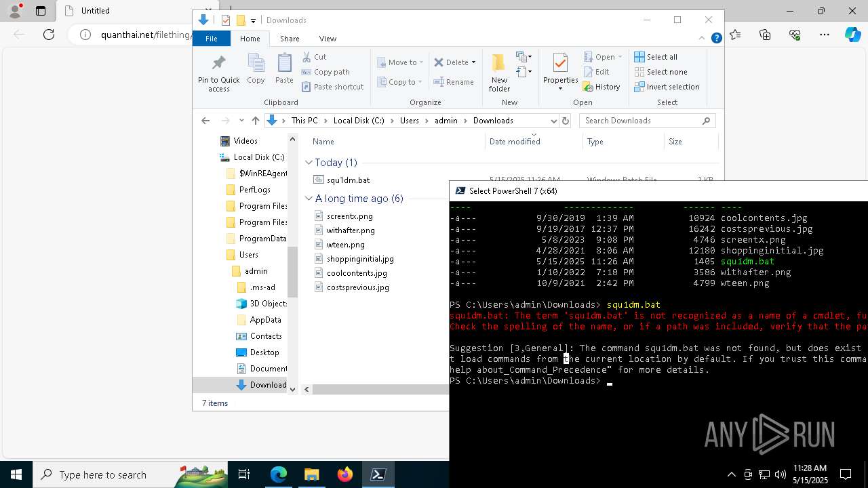The width and height of the screenshot is (868, 488).
Task: Open File Explorer taskbar icon
Action: coord(311,474)
